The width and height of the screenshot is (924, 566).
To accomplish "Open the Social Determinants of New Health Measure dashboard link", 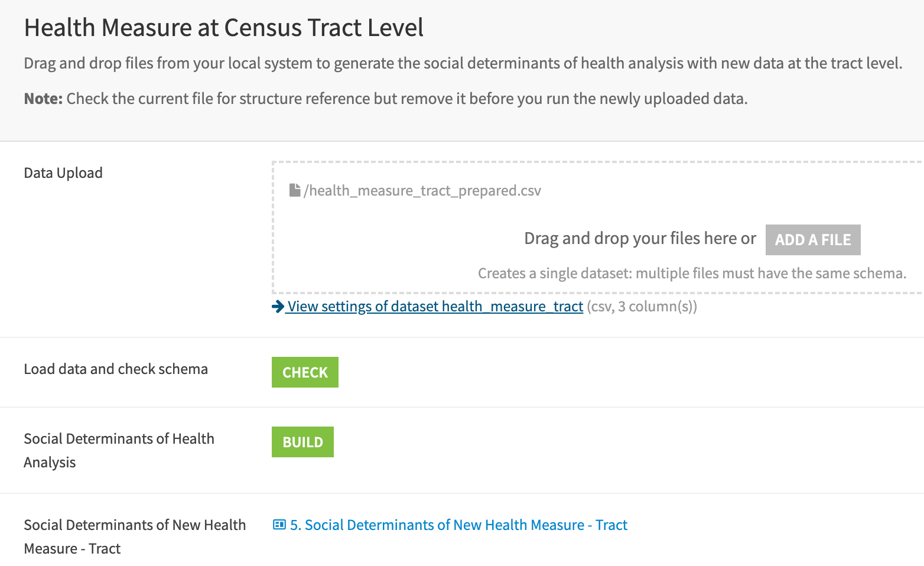I will tap(458, 525).
